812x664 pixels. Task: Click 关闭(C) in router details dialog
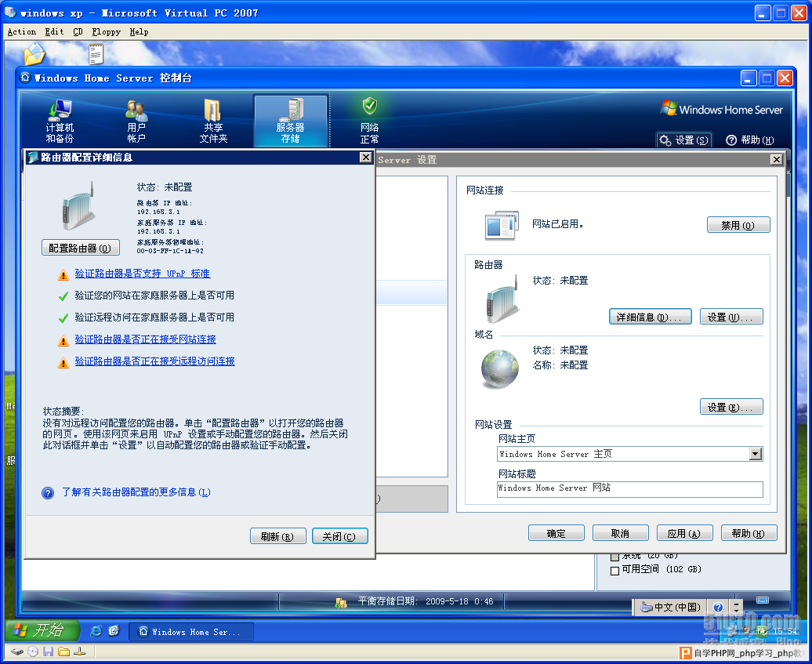click(x=339, y=536)
